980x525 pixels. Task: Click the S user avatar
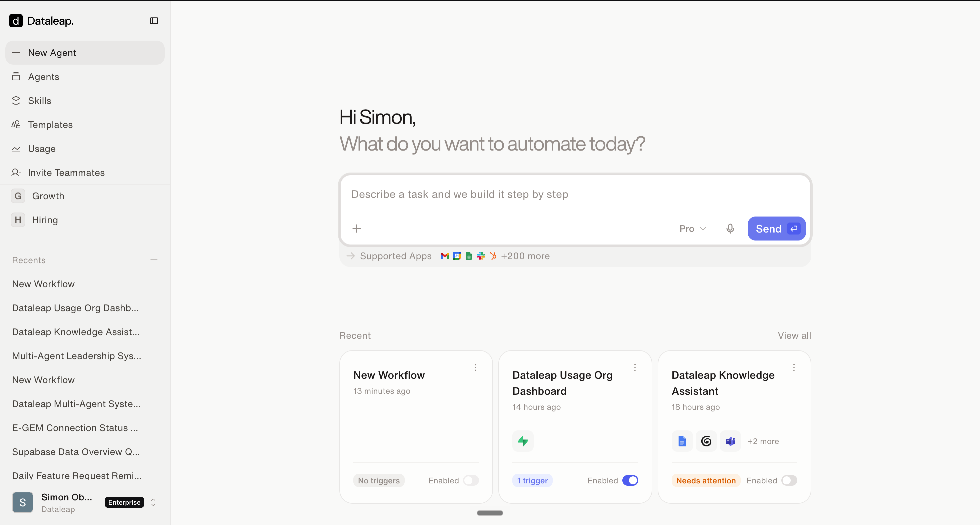(x=22, y=502)
